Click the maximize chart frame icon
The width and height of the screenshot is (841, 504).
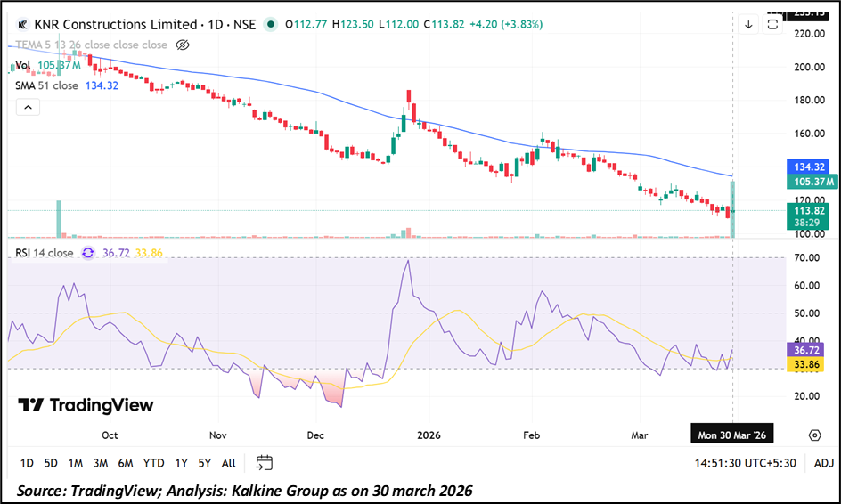tap(772, 25)
